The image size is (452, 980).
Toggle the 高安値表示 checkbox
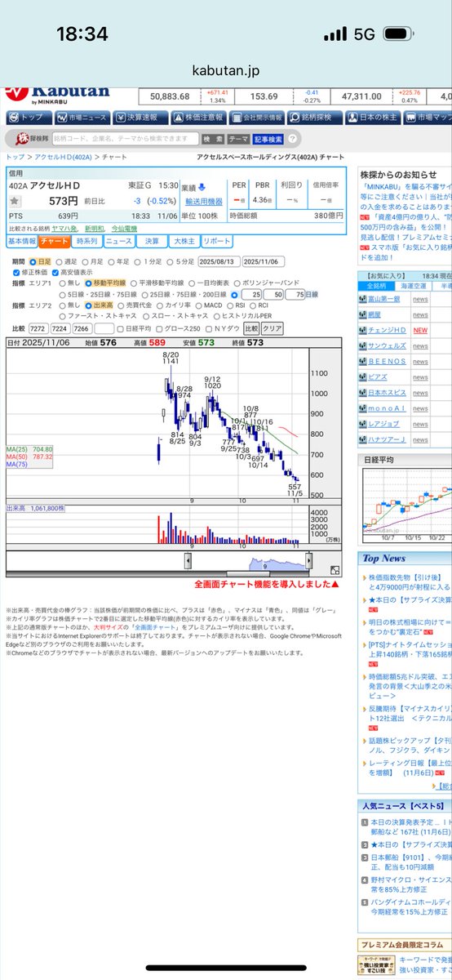point(54,272)
